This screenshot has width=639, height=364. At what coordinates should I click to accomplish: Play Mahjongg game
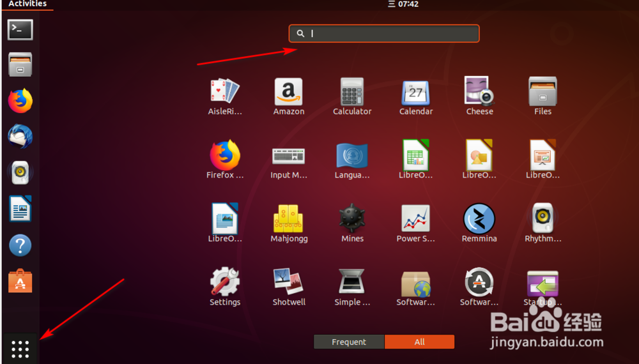point(289,224)
